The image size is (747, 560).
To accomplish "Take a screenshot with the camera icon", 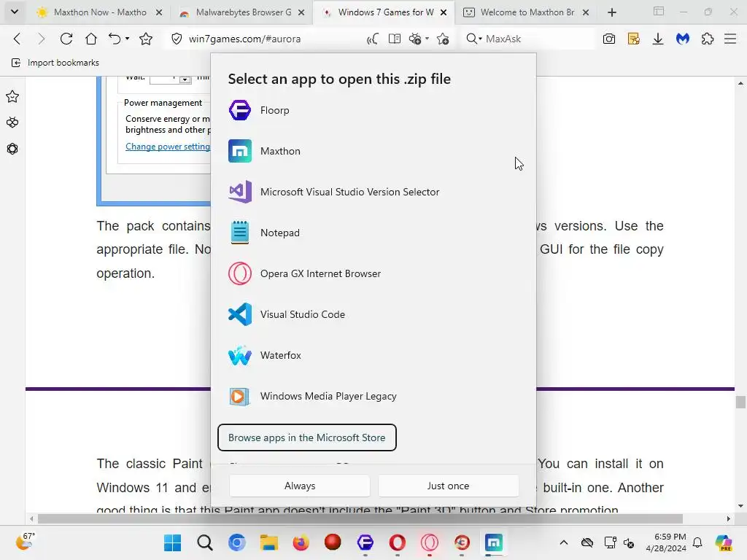I will [609, 39].
